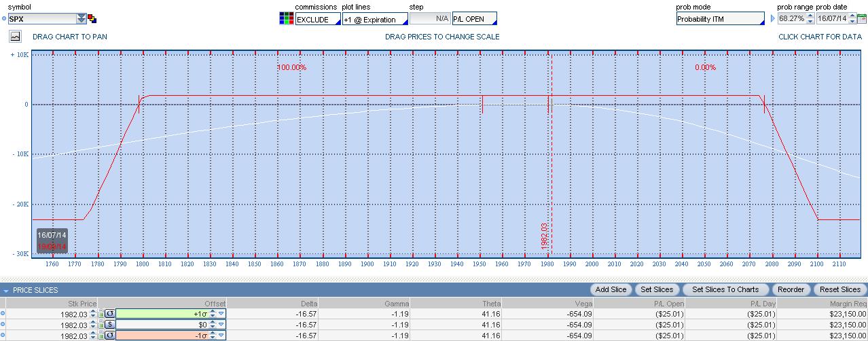Toggle the lock icon in the $0 row
This screenshot has height=341, width=868.
[x=101, y=325]
